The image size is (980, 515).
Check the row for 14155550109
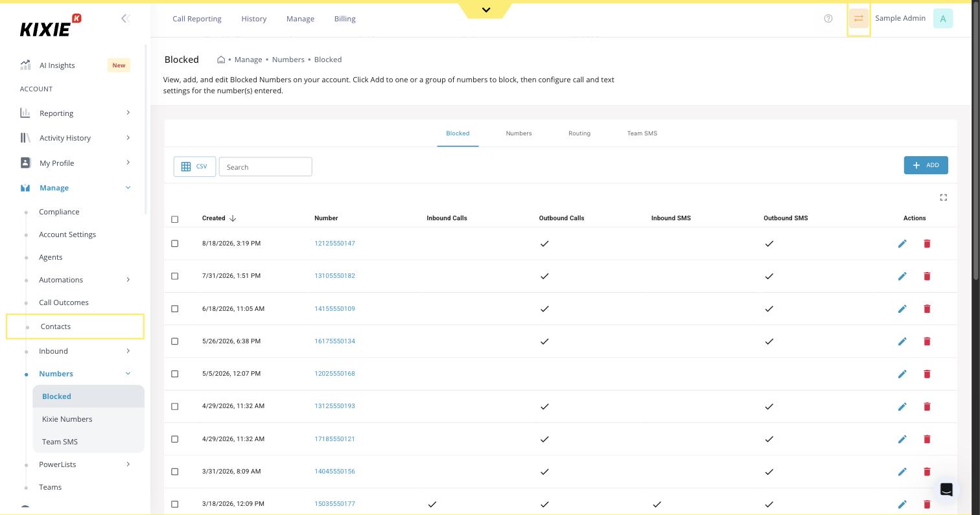[175, 309]
